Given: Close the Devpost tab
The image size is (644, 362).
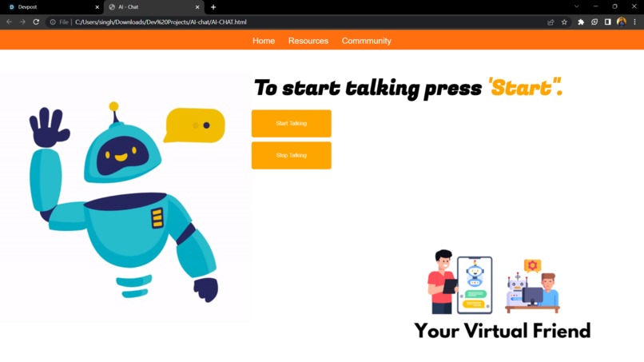Looking at the screenshot, I should (97, 7).
